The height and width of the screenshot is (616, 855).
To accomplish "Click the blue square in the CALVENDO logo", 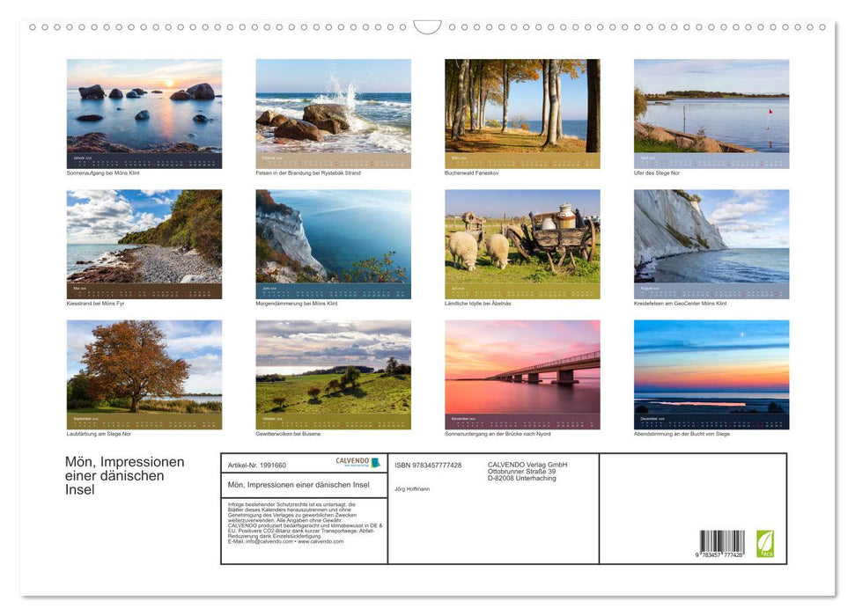I will [x=375, y=463].
